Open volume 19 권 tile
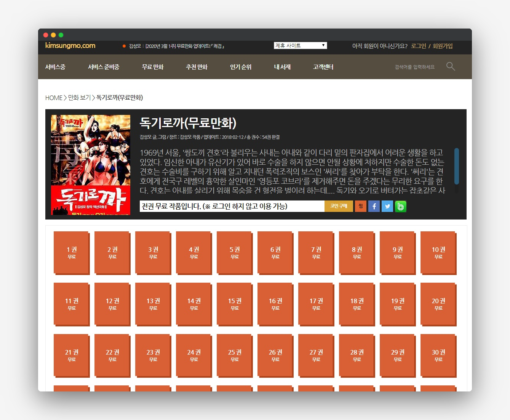This screenshot has width=510, height=420. [x=398, y=304]
